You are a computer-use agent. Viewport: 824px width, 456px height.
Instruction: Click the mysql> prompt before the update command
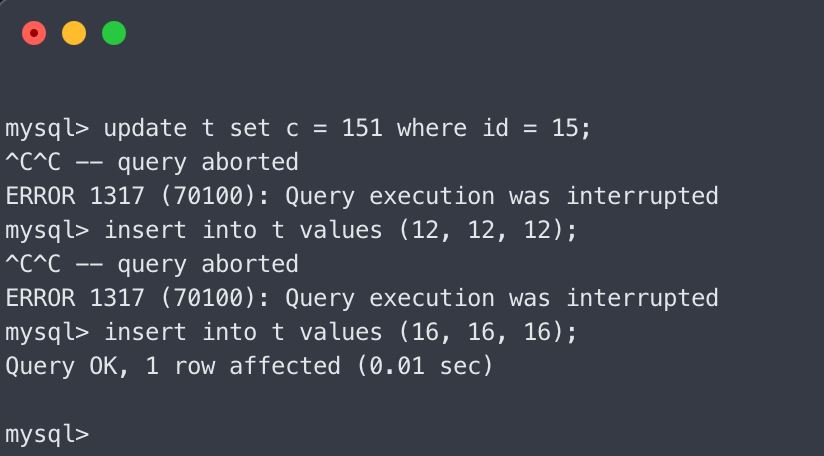tap(47, 128)
